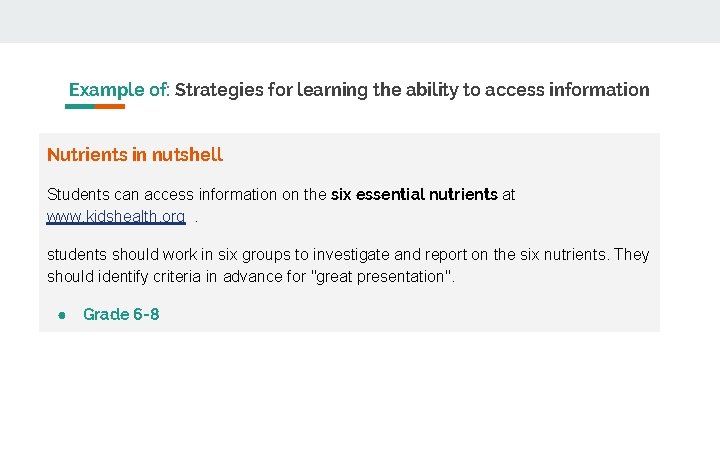Click the 'Grade 6-8' bullet text
The image size is (720, 450).
pyautogui.click(x=121, y=314)
